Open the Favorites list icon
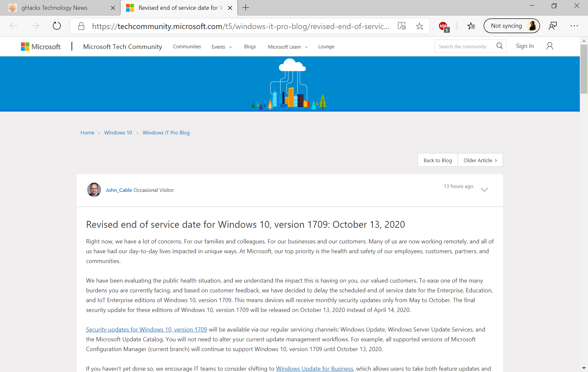 (471, 26)
